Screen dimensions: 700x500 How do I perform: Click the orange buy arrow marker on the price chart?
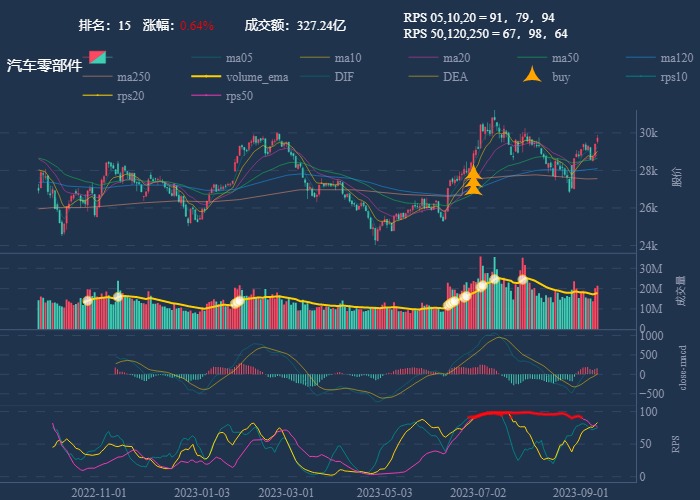pos(474,181)
